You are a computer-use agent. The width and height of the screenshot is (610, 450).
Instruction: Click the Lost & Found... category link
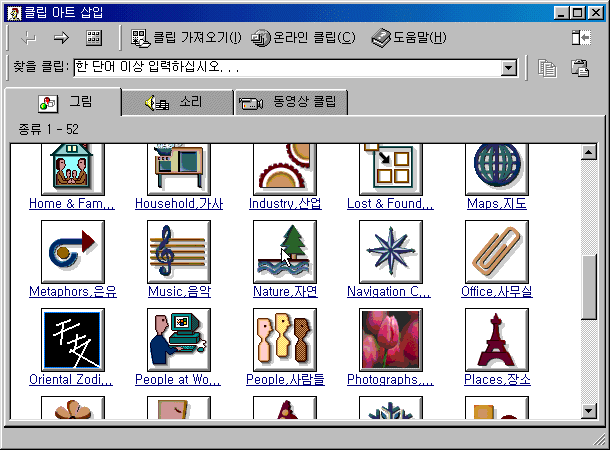point(390,203)
